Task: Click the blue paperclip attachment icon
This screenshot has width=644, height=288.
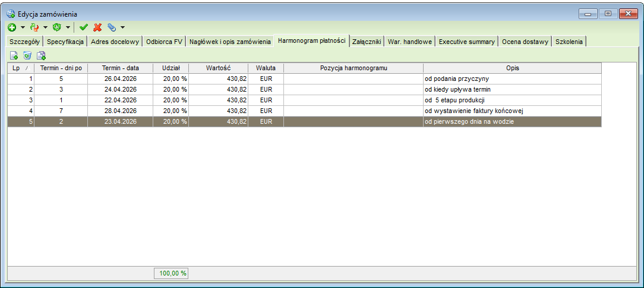Action: pyautogui.click(x=111, y=27)
